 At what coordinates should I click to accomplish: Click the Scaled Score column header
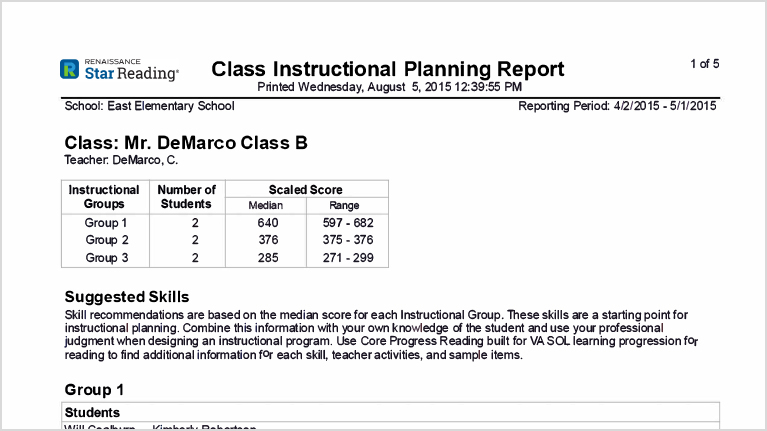[x=306, y=190]
